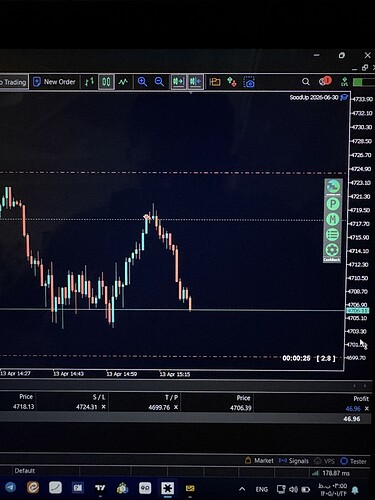Open the VPS tab
This screenshot has width=375, height=500.
324,461
